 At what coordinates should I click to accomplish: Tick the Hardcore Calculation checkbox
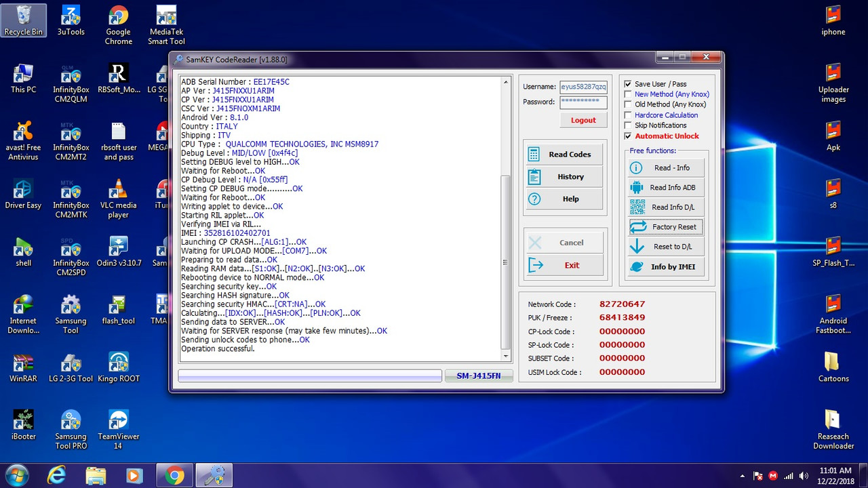[x=628, y=115]
